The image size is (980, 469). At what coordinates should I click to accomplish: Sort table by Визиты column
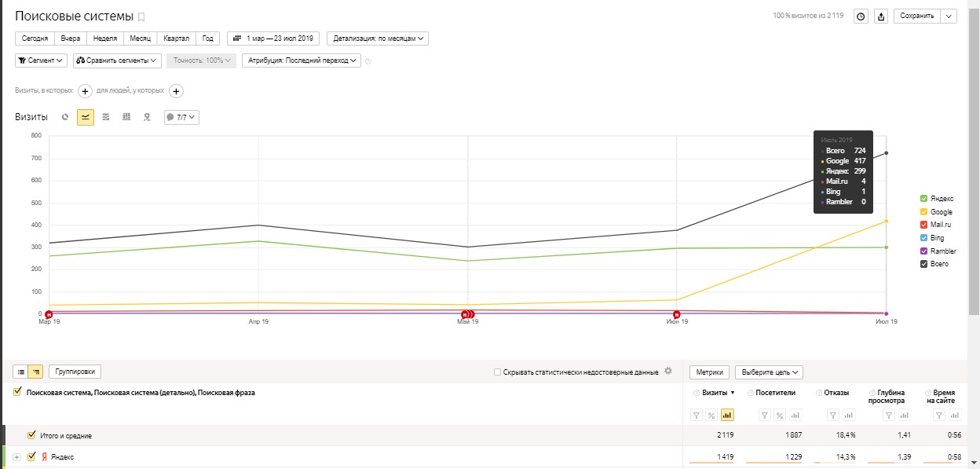coord(714,393)
